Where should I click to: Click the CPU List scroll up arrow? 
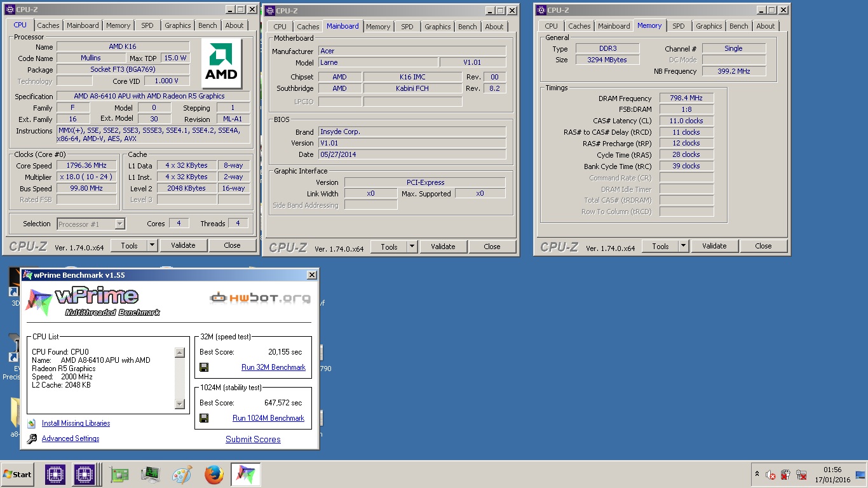point(179,353)
